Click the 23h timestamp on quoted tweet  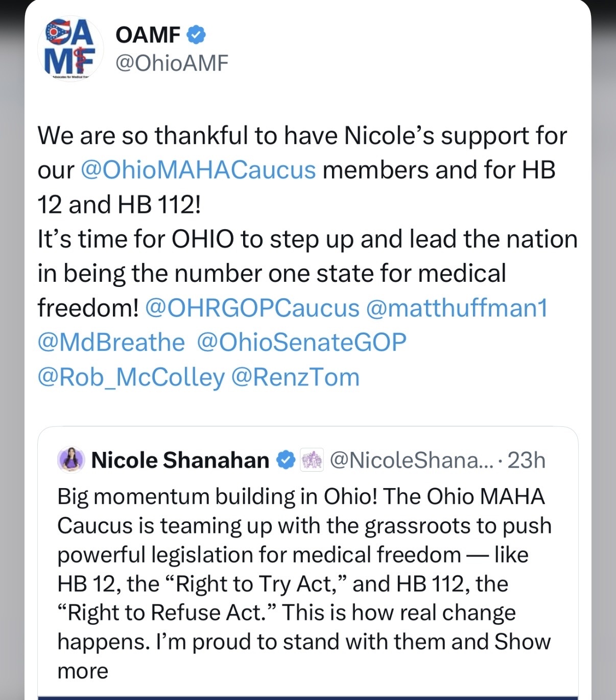click(526, 460)
